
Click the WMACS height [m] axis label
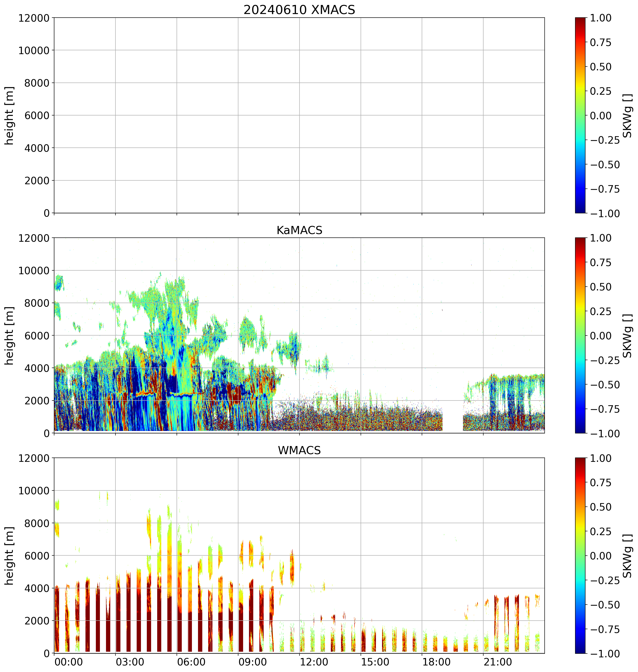point(9,556)
